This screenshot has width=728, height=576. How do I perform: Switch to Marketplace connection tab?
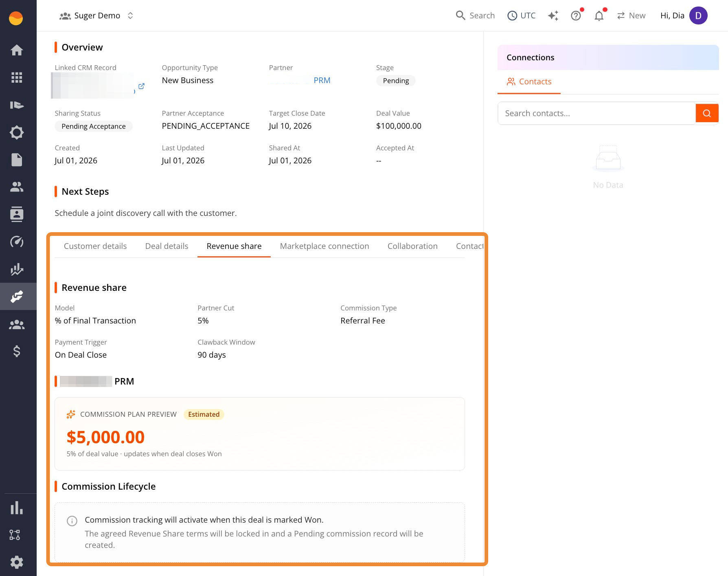tap(325, 246)
